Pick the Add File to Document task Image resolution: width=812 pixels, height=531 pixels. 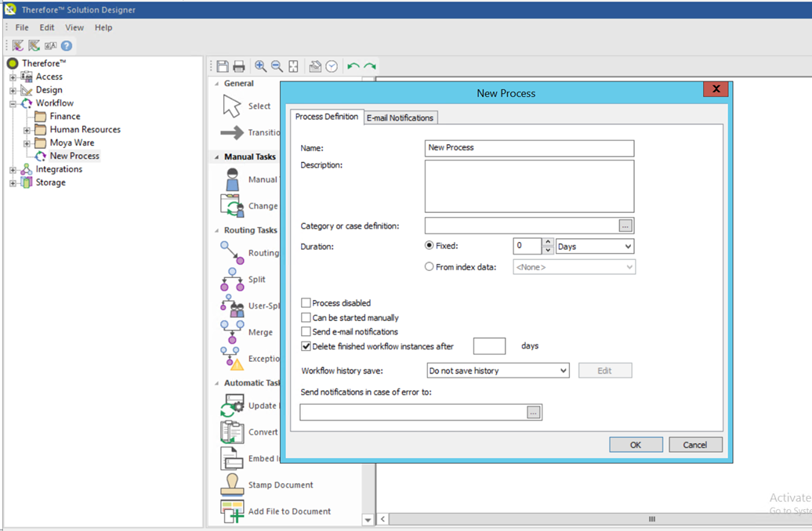tap(233, 511)
